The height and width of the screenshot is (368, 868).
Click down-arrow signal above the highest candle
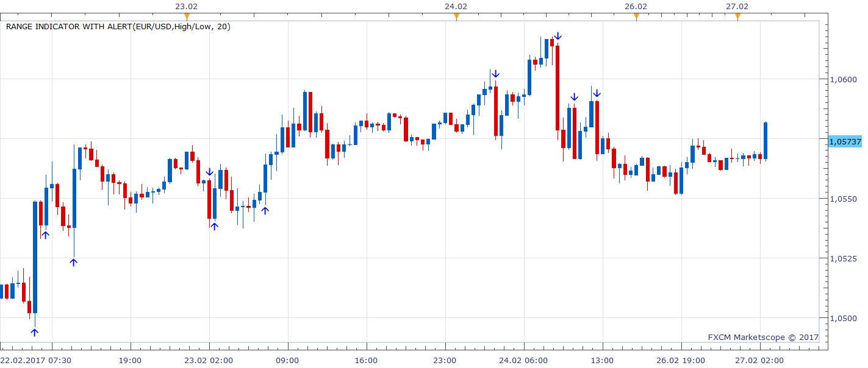click(558, 37)
